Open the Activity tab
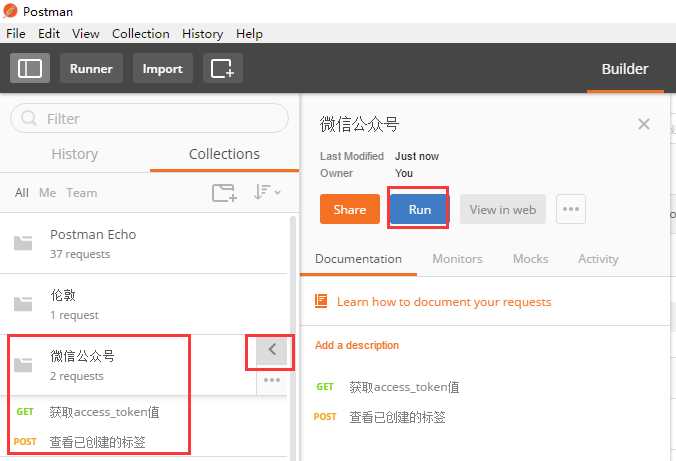The width and height of the screenshot is (676, 461). (598, 259)
